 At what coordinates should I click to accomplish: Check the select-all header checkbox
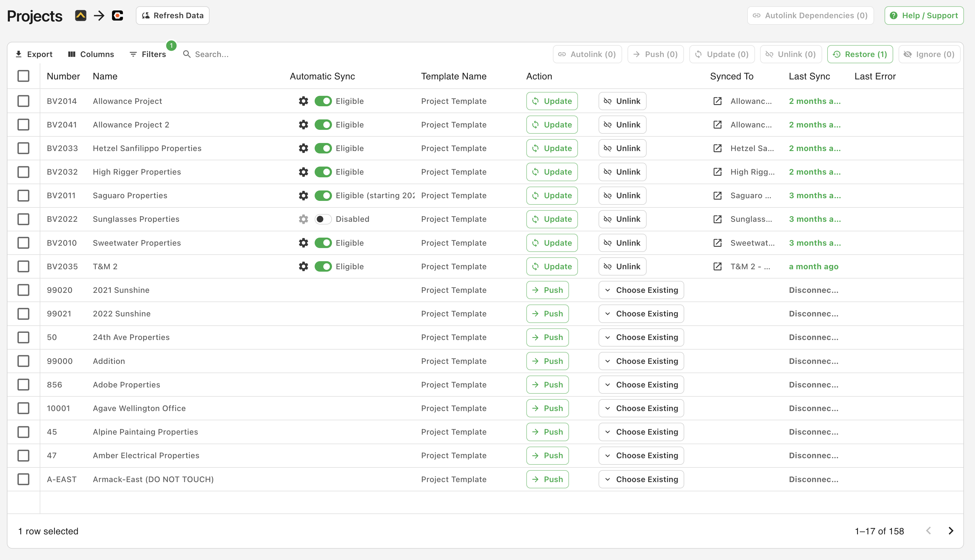(x=24, y=76)
